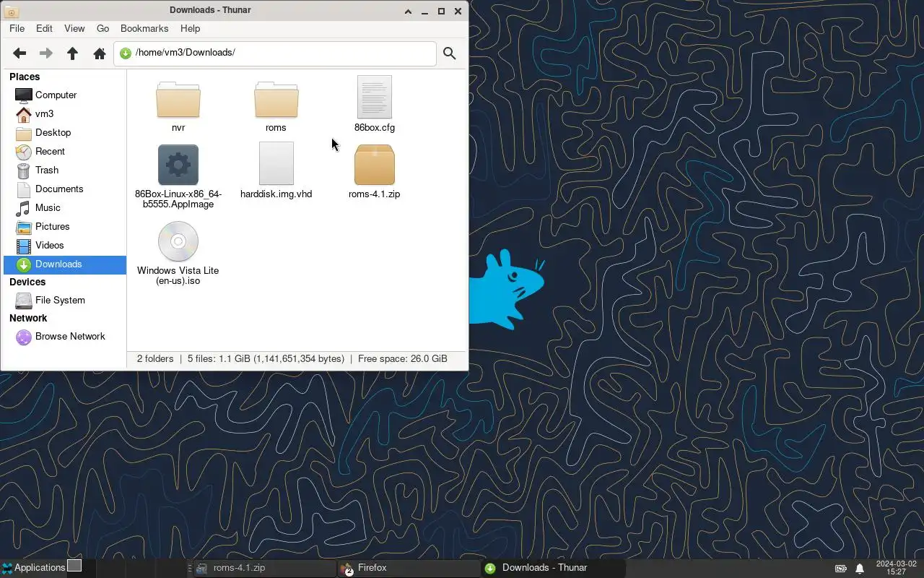Open Computer in the Places sidebar
The height and width of the screenshot is (578, 924).
(x=65, y=95)
